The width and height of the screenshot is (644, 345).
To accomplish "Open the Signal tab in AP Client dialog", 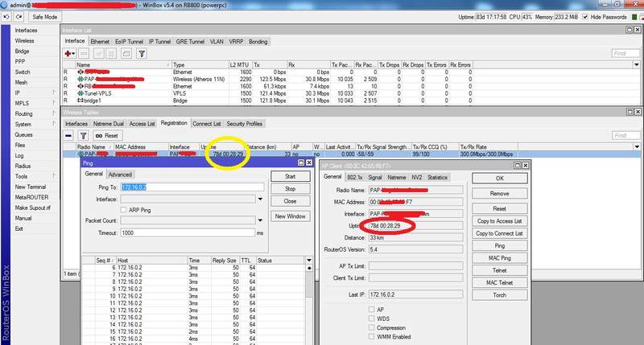I will click(x=374, y=178).
